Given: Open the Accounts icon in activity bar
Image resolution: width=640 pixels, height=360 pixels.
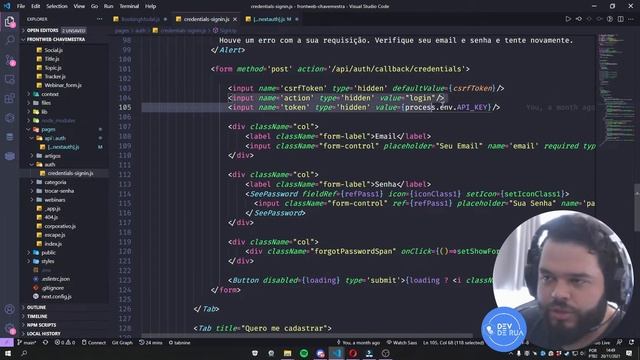Looking at the screenshot, I should point(9,309).
